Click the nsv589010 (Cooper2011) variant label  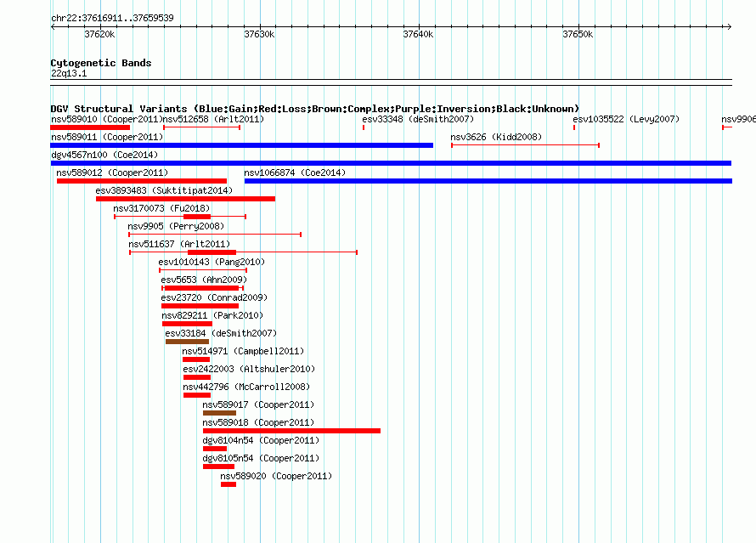(106, 119)
